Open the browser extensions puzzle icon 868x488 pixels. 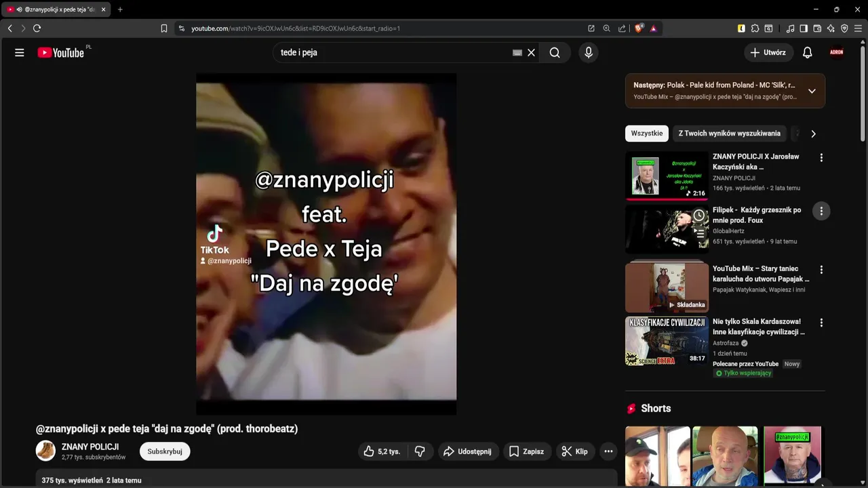point(755,28)
